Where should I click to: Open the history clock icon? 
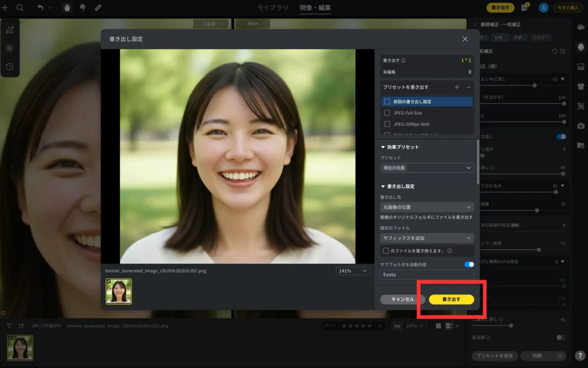10,67
